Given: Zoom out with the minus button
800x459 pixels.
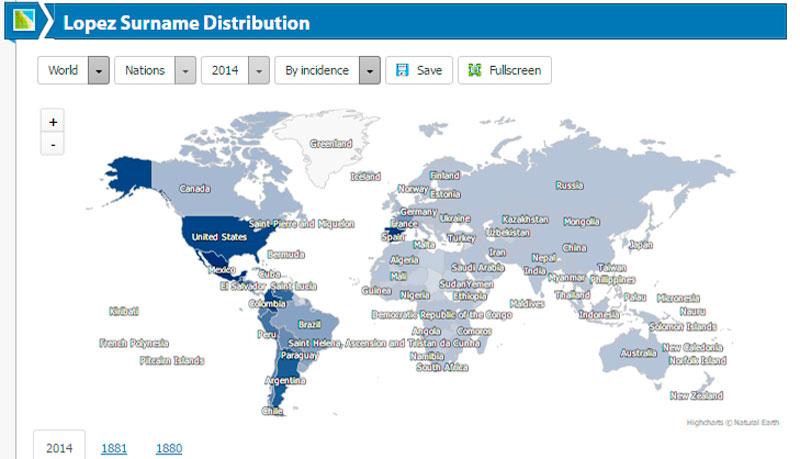Looking at the screenshot, I should (x=53, y=145).
